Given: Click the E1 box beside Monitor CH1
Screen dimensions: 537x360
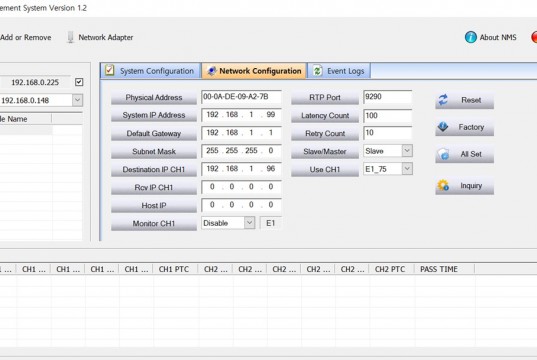Looking at the screenshot, I should [271, 223].
